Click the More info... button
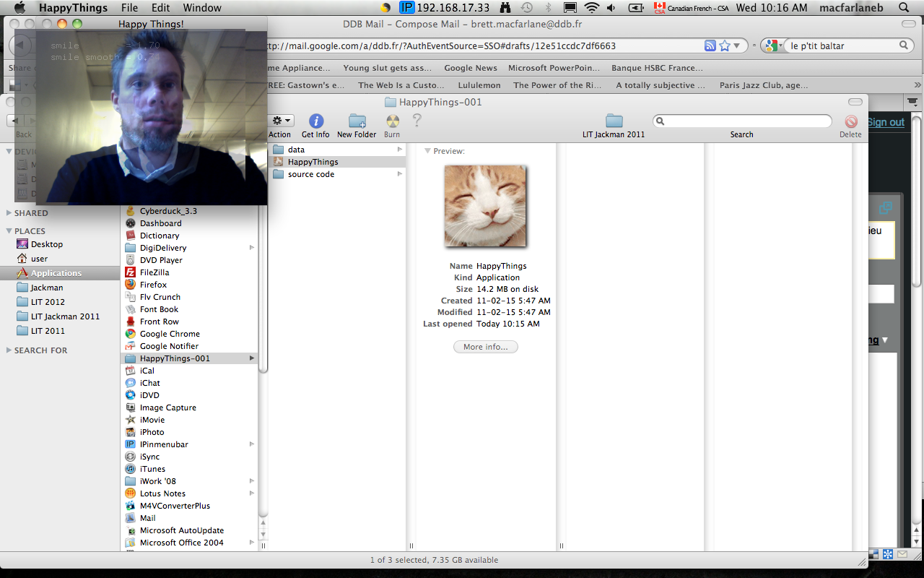The width and height of the screenshot is (924, 578). (x=485, y=347)
